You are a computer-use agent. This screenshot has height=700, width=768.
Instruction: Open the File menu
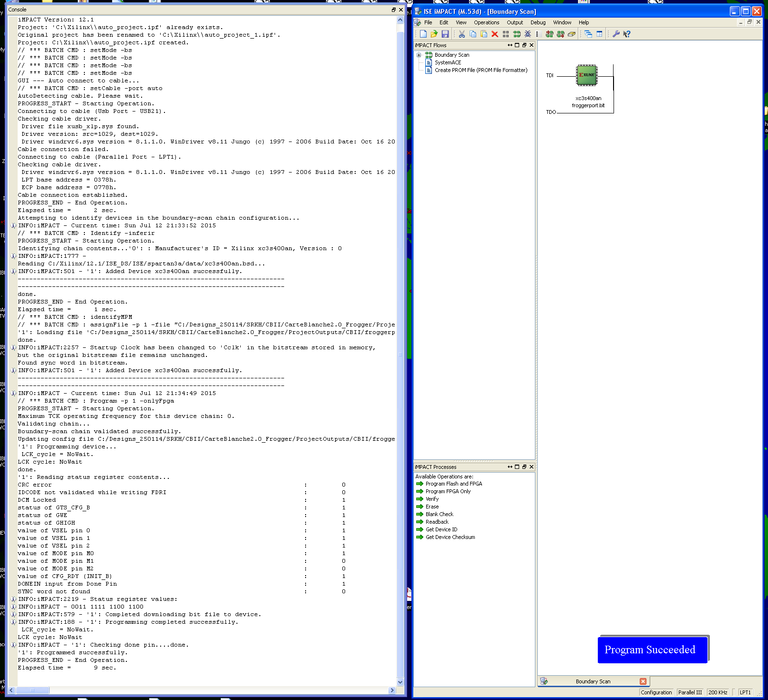[428, 22]
